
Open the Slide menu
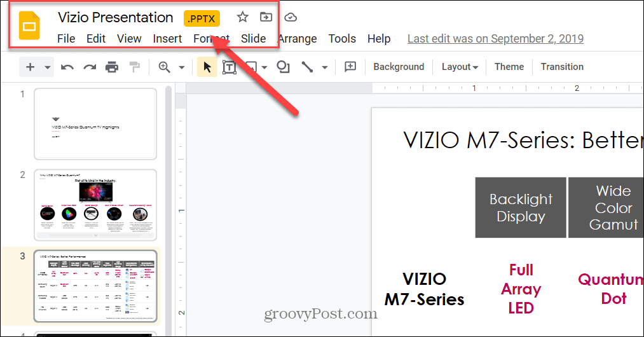tap(254, 39)
